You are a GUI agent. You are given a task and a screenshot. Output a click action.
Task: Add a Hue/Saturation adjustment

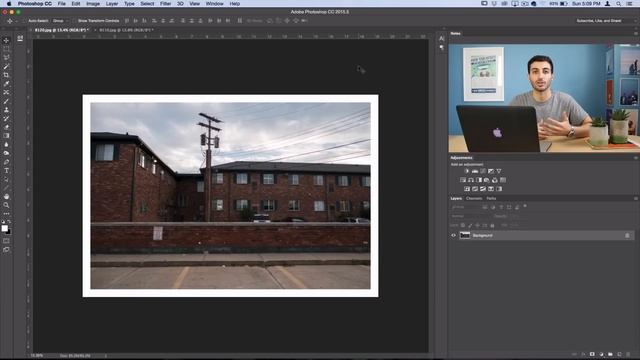point(463,180)
